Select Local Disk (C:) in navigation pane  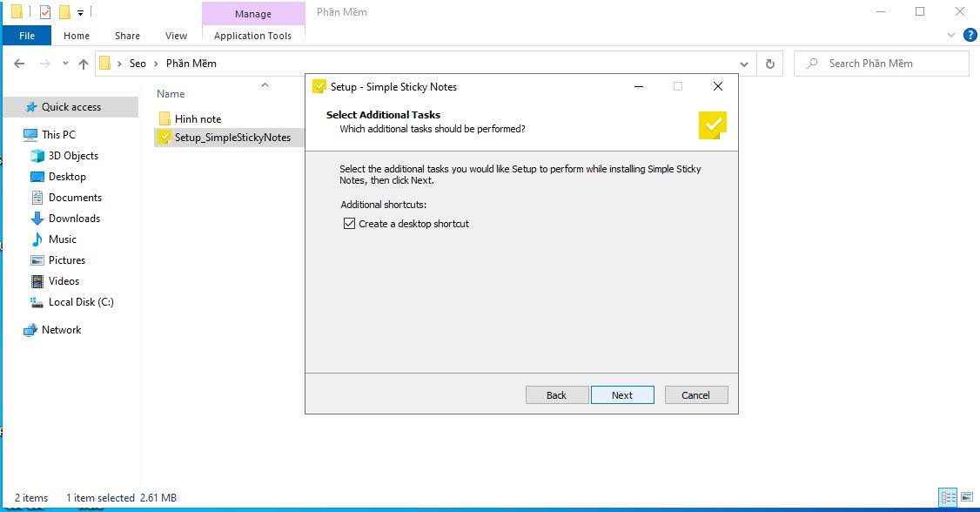[x=81, y=302]
